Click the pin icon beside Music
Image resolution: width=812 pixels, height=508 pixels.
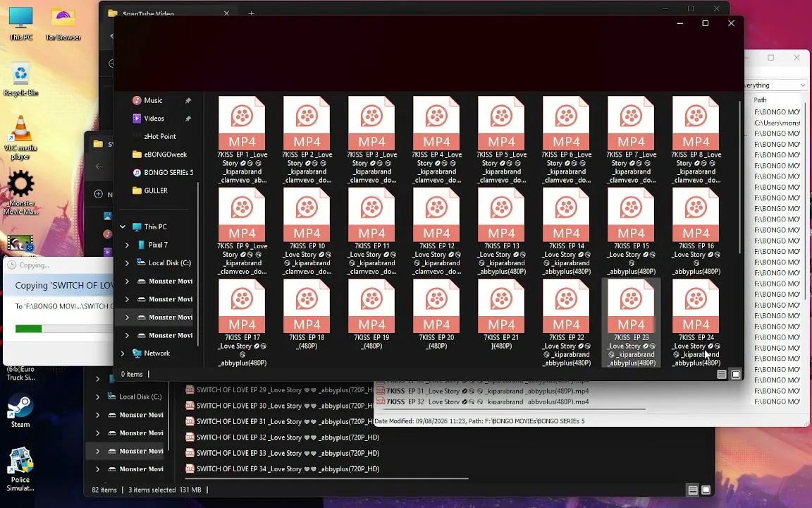[188, 101]
